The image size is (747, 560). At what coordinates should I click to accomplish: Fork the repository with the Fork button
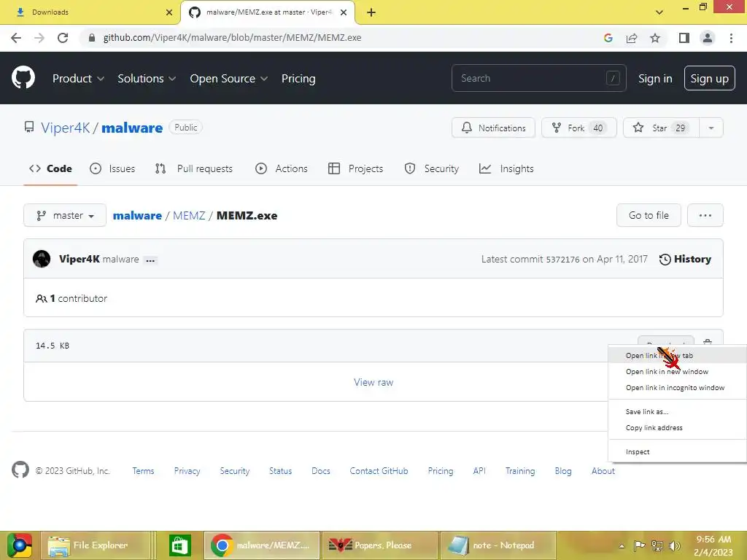pos(578,128)
